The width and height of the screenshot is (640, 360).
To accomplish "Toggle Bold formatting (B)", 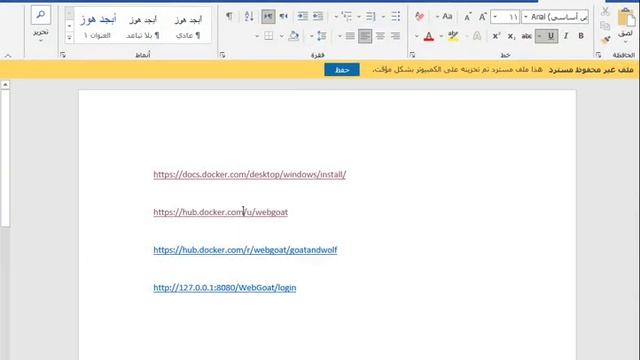I will pyautogui.click(x=581, y=36).
